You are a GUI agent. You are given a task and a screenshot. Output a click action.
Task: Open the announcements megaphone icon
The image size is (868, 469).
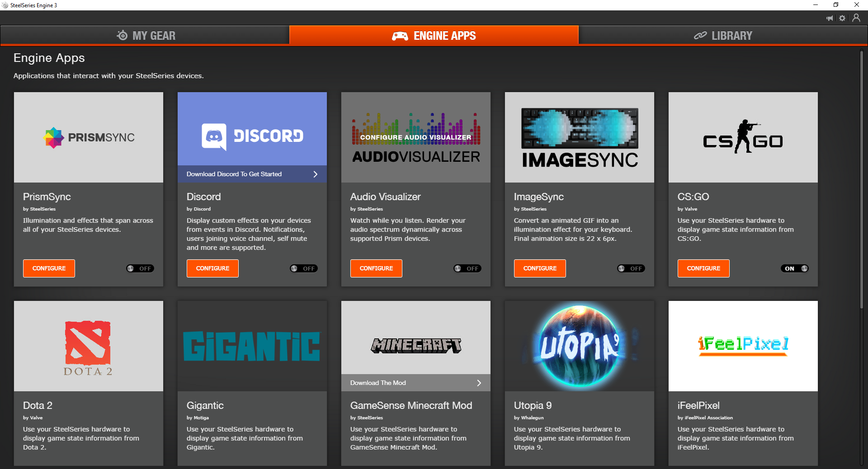(830, 18)
